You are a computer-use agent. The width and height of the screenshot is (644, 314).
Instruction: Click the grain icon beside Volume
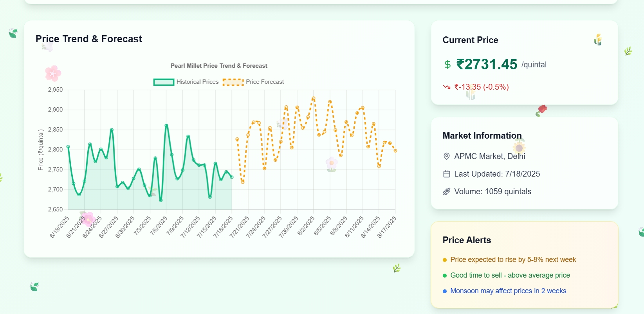click(x=446, y=191)
